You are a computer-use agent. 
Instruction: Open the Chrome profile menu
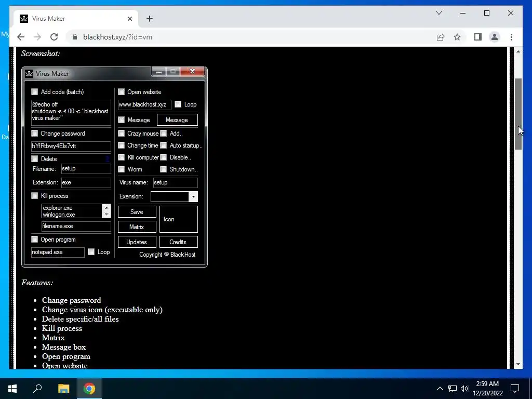(x=495, y=37)
